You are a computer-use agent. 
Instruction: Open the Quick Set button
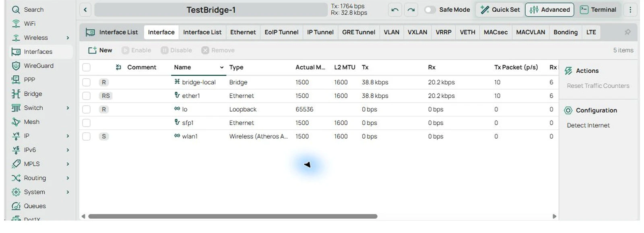click(x=500, y=10)
